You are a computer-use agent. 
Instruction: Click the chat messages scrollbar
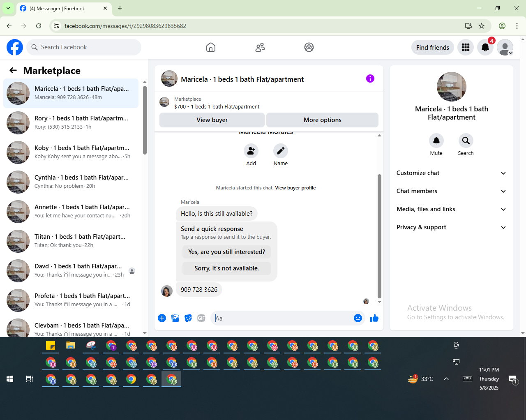click(379, 236)
